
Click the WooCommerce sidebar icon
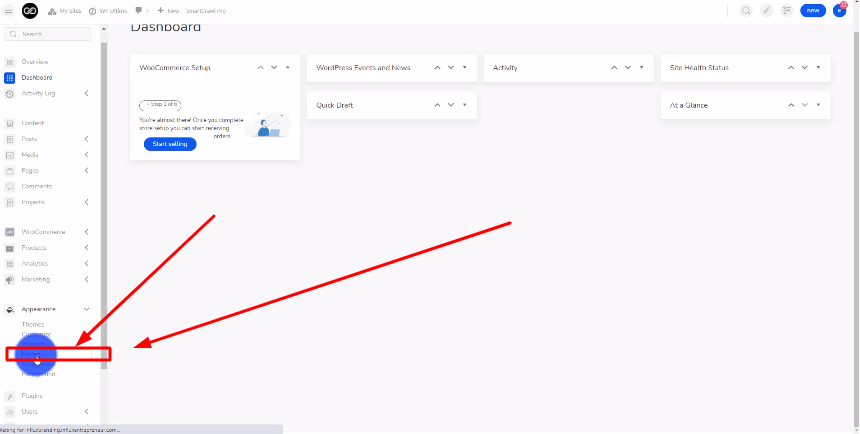pos(10,232)
